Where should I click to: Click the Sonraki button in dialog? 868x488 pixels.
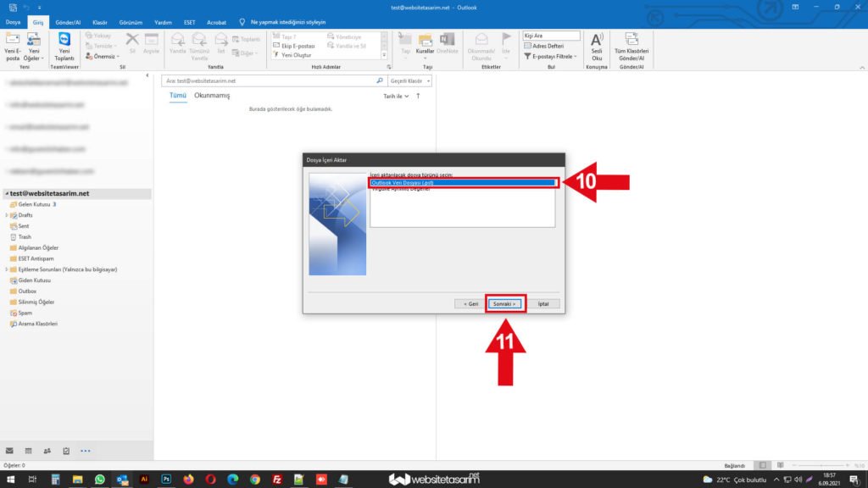tap(505, 303)
